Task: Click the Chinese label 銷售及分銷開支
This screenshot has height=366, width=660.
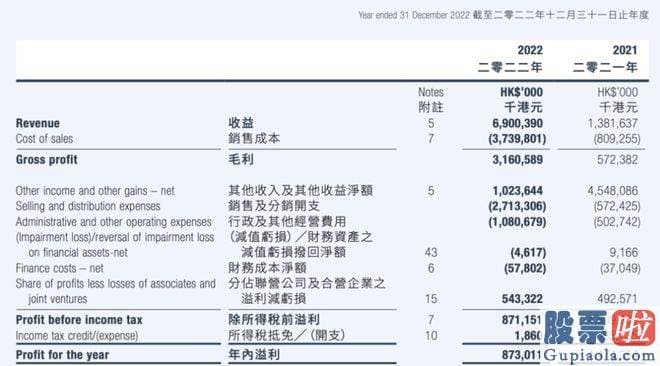Action: 274,206
